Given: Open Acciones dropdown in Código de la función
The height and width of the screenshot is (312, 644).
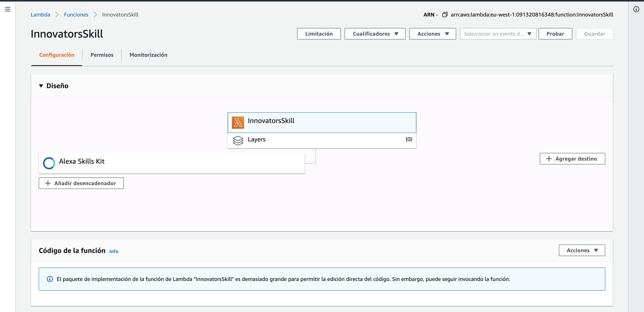Looking at the screenshot, I should click(582, 250).
